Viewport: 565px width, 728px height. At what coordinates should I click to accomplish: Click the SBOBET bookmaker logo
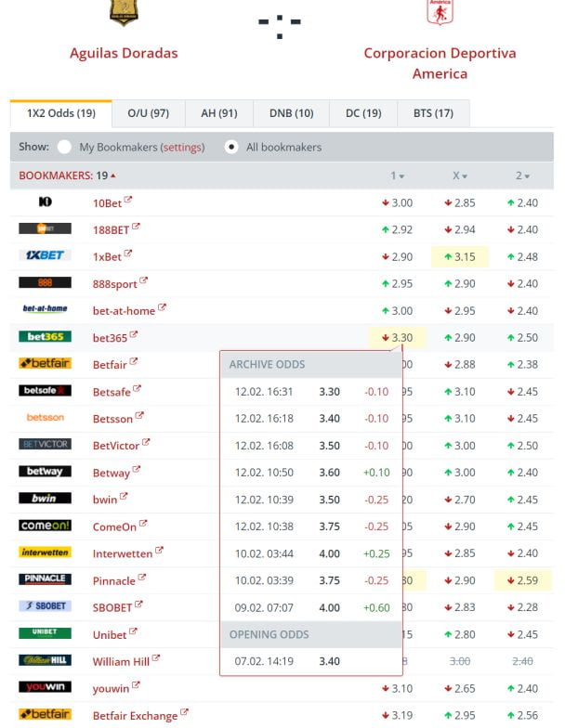tap(45, 605)
